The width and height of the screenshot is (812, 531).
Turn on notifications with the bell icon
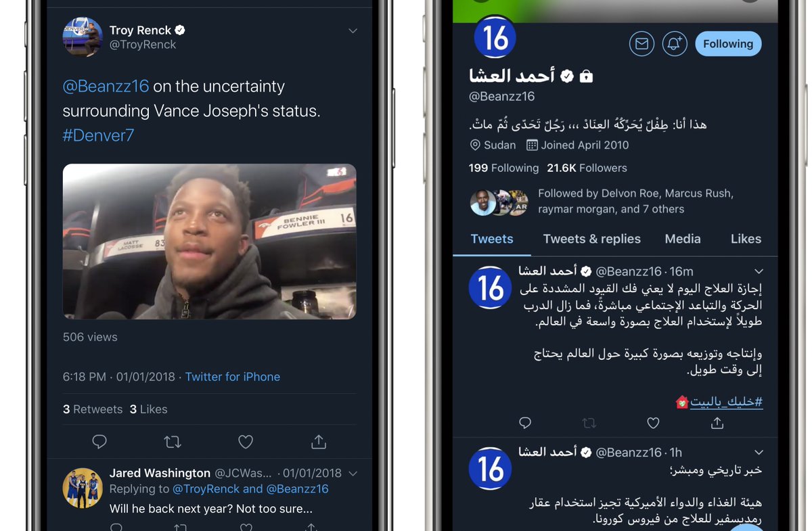tap(675, 44)
